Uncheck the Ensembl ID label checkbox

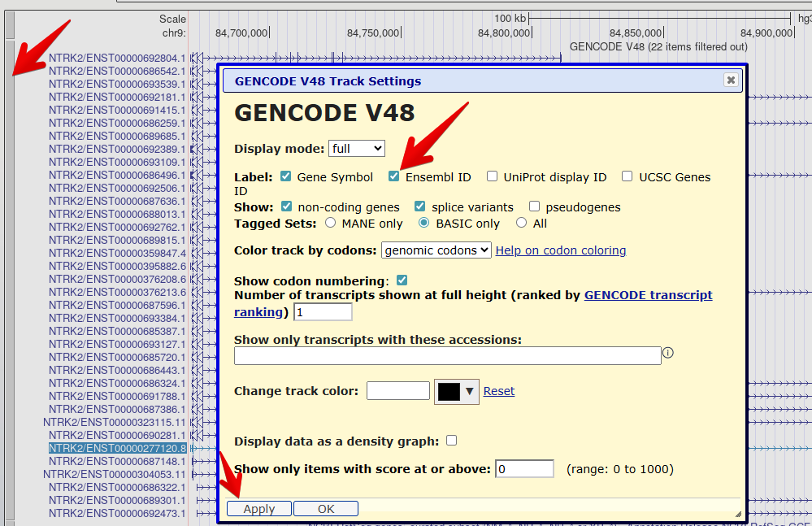(394, 176)
